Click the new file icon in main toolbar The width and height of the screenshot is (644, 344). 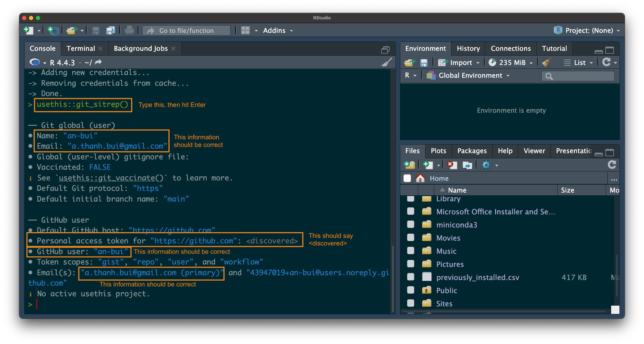(x=28, y=30)
